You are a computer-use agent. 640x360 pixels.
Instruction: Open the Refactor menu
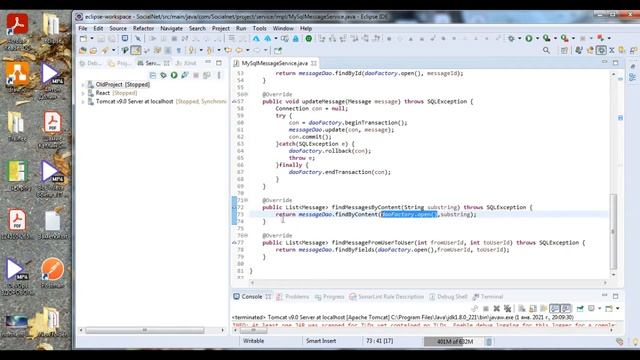tap(143, 29)
